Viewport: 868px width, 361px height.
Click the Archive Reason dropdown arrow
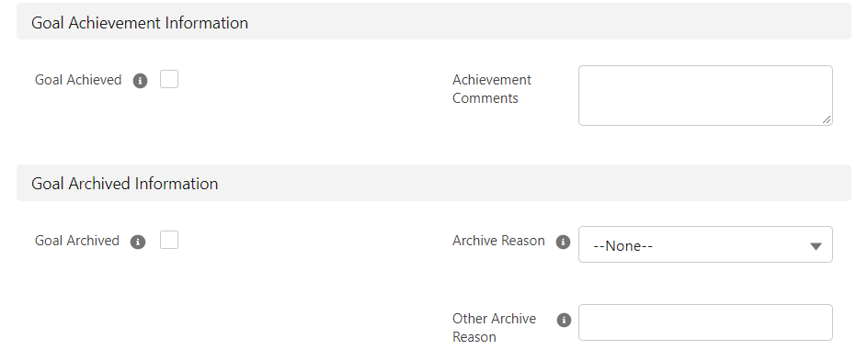(816, 246)
